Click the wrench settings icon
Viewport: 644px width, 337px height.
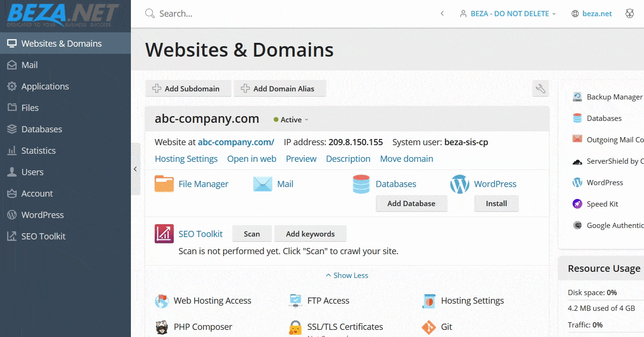point(540,89)
